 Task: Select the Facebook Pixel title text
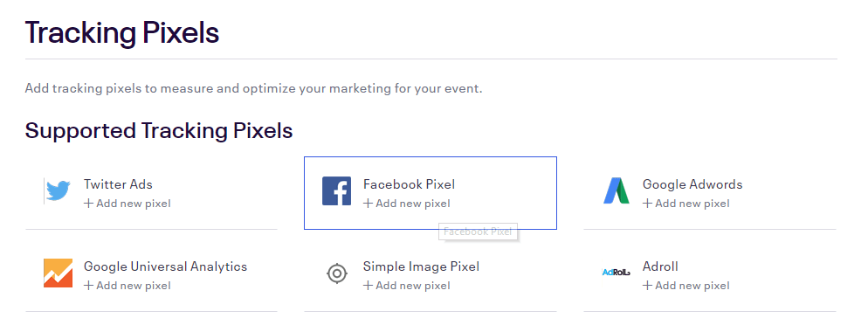click(409, 184)
